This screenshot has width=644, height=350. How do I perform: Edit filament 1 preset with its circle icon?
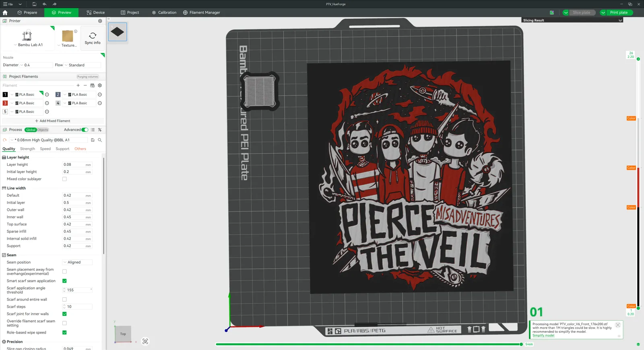[x=47, y=95]
